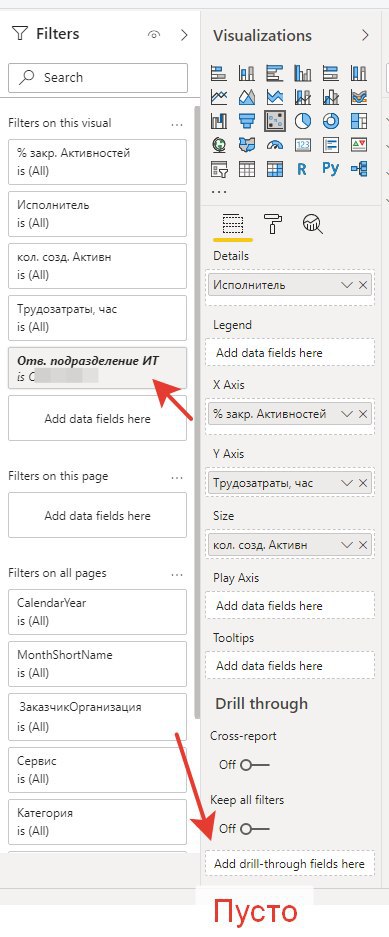Open dropdown for % закр. Активностей X Axis
The image size is (389, 937).
pos(347,414)
